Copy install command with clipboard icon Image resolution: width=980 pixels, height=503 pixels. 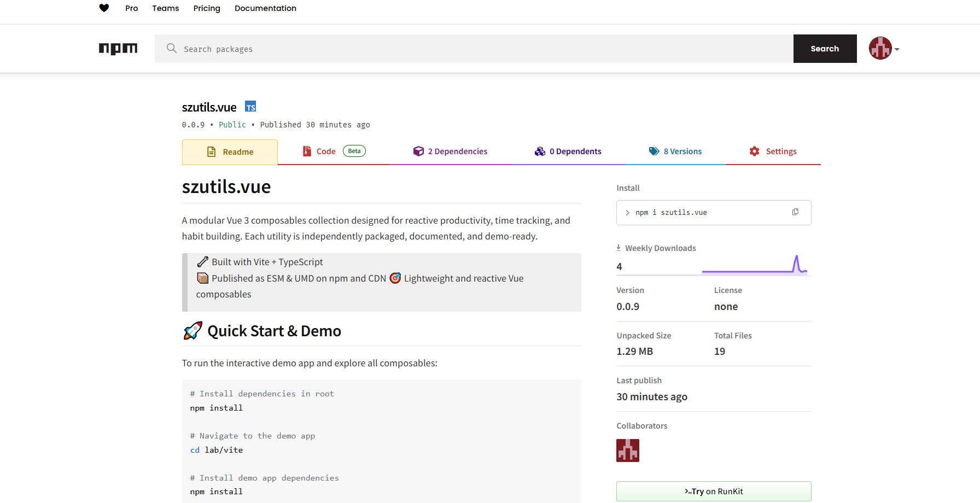795,212
